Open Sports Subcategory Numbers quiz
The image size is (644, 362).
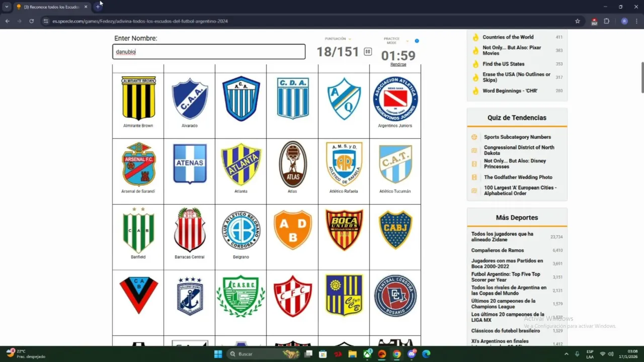click(x=517, y=137)
